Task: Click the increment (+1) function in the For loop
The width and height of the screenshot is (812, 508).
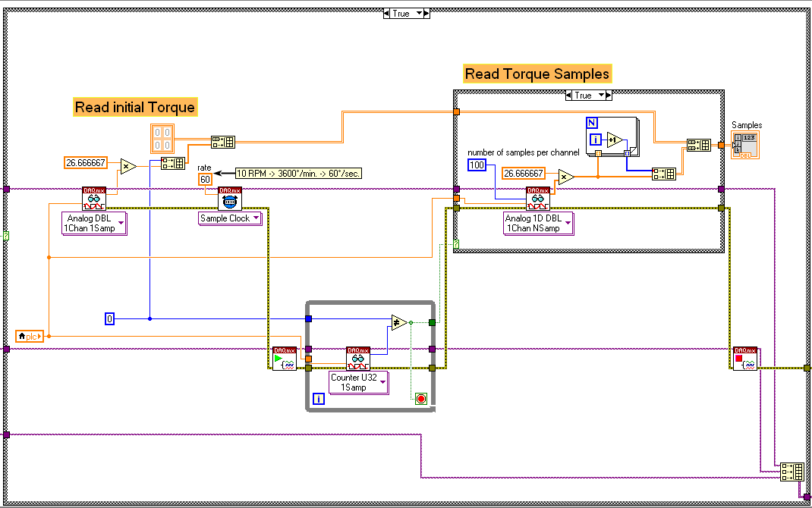Action: (x=615, y=140)
